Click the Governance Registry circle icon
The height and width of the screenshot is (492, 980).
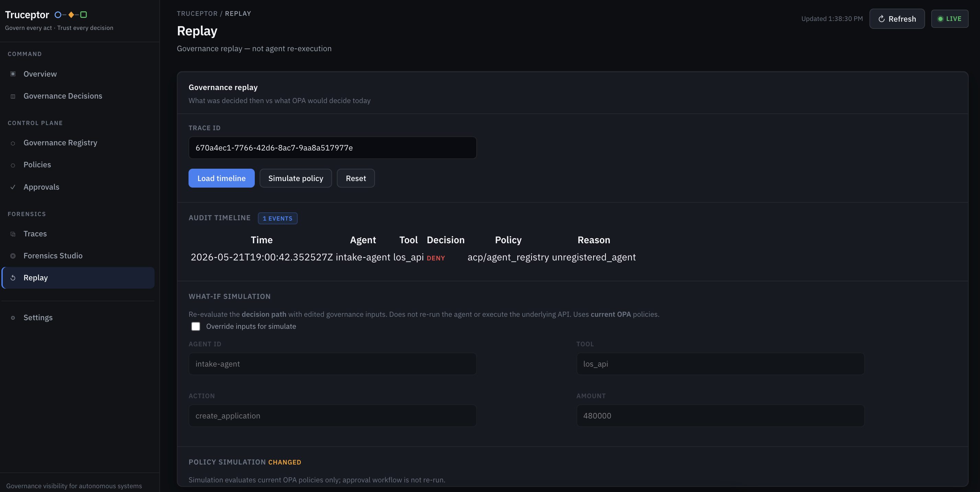(x=13, y=143)
